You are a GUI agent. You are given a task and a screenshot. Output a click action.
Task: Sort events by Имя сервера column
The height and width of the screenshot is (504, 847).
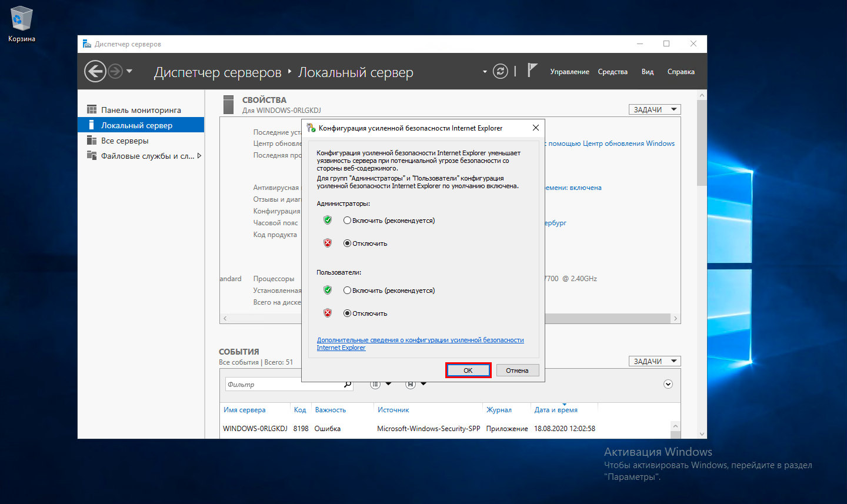coord(244,410)
